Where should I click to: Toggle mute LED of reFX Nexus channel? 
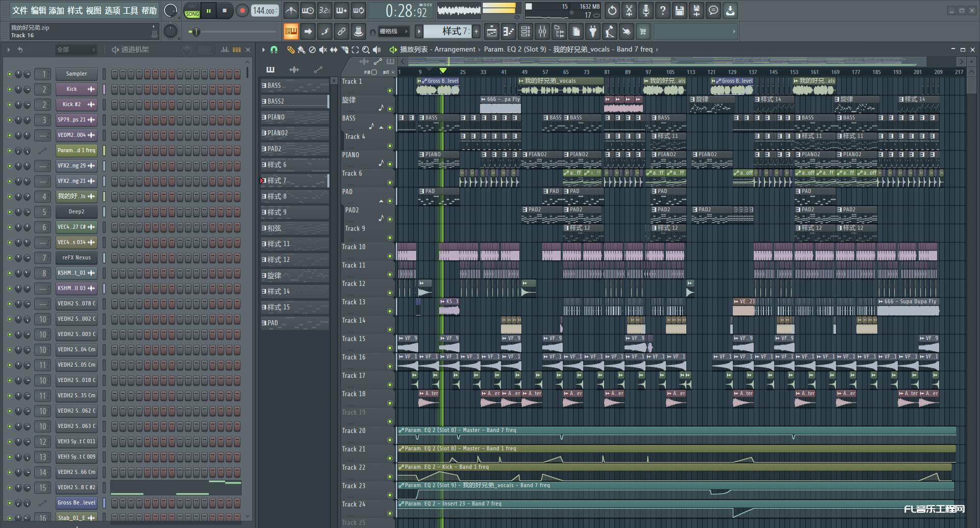[x=9, y=258]
